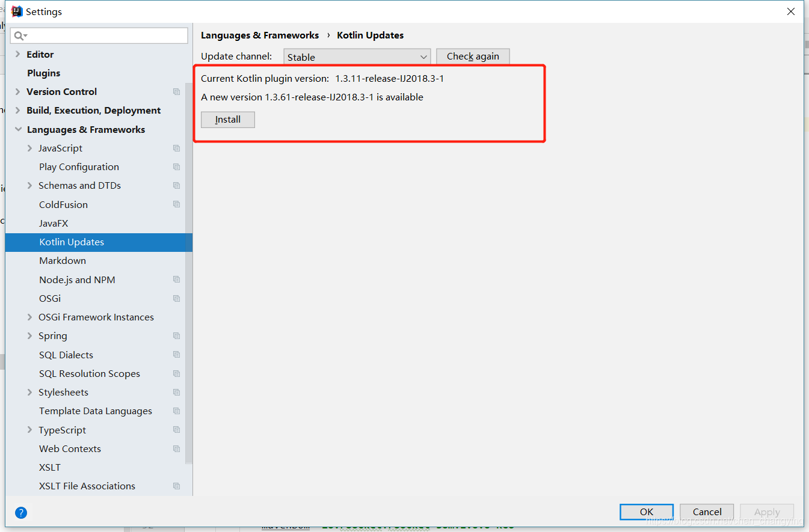Click the help question mark icon
The image size is (809, 532).
[21, 513]
